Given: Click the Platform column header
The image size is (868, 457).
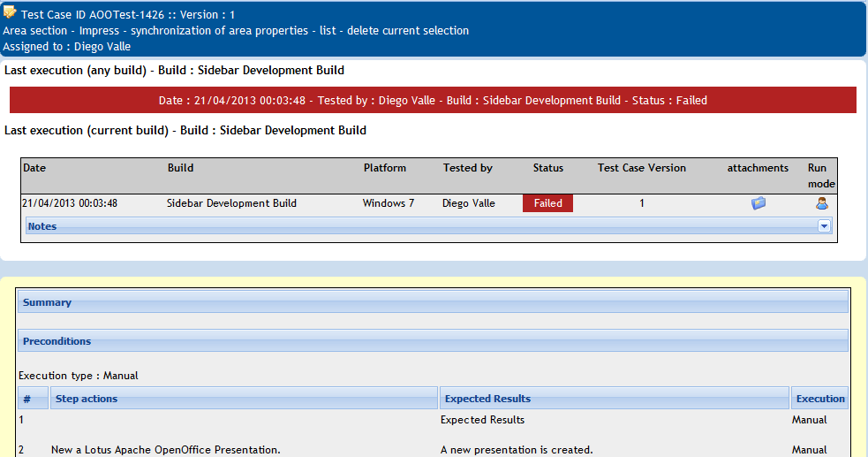Looking at the screenshot, I should point(385,168).
